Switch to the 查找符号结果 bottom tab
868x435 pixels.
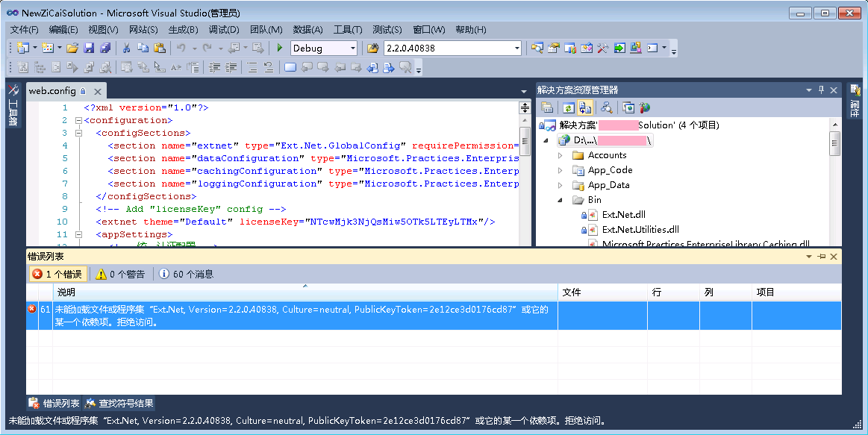(x=119, y=404)
